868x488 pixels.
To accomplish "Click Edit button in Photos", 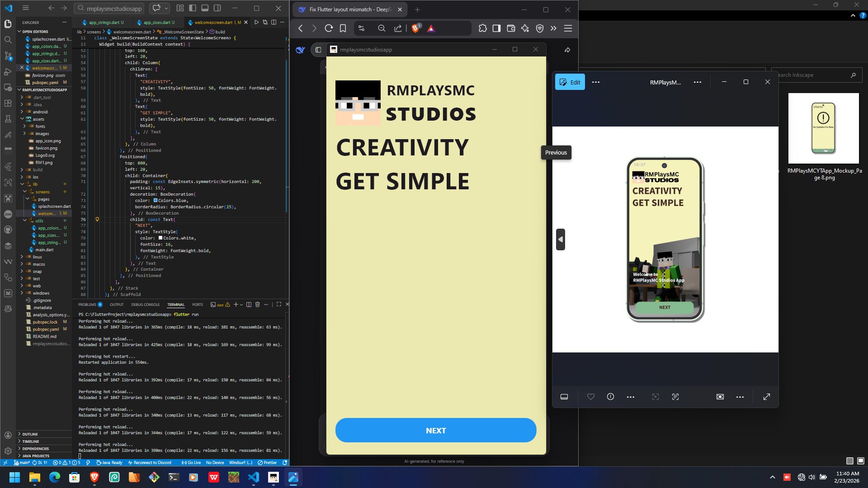I will click(x=570, y=82).
